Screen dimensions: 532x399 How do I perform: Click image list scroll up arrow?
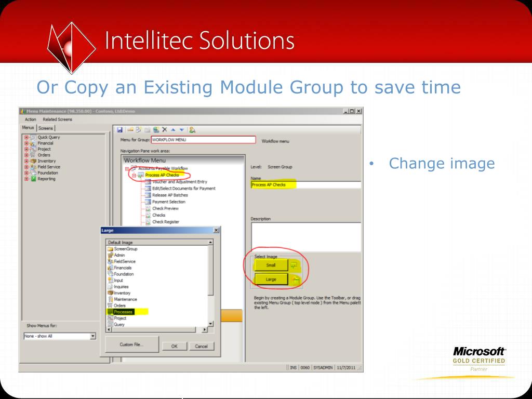pyautogui.click(x=210, y=242)
